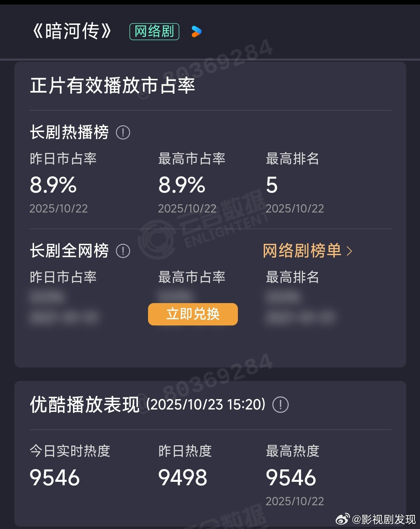Tap the 优酷播放表现 section heading
The image size is (420, 529).
click(x=85, y=405)
